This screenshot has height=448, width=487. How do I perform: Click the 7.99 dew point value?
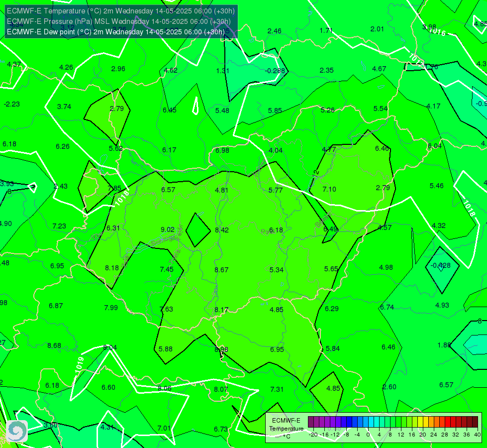pos(111,308)
